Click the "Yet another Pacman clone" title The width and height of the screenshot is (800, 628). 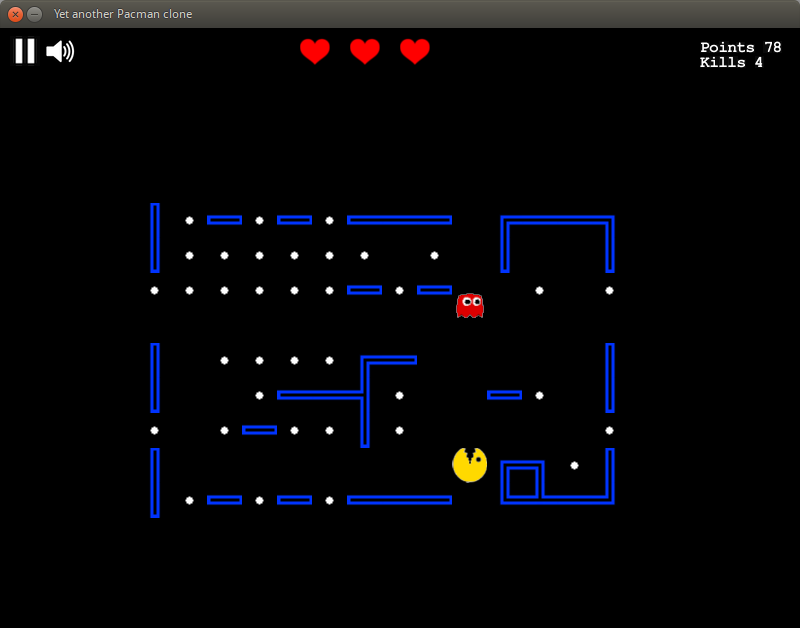coord(123,14)
